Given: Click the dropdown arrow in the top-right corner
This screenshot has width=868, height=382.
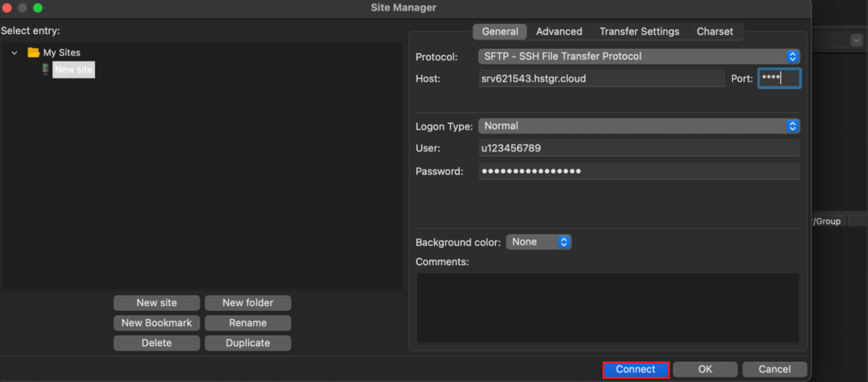Looking at the screenshot, I should (x=857, y=40).
